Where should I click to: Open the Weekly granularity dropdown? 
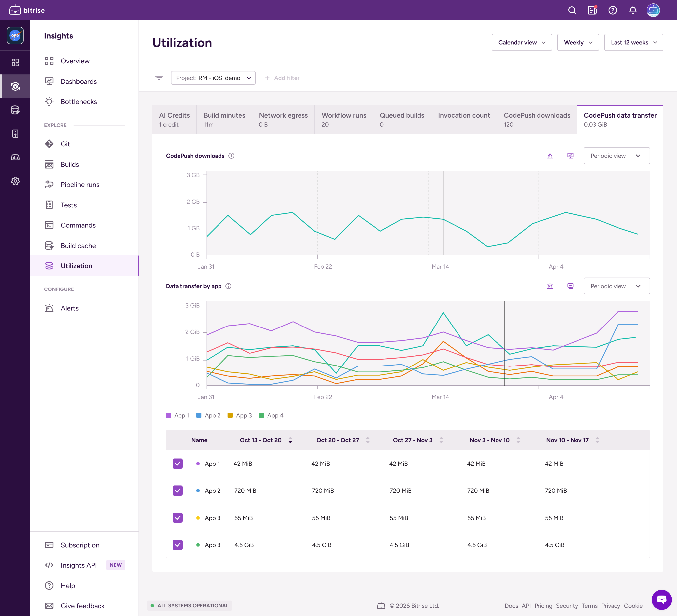click(578, 42)
